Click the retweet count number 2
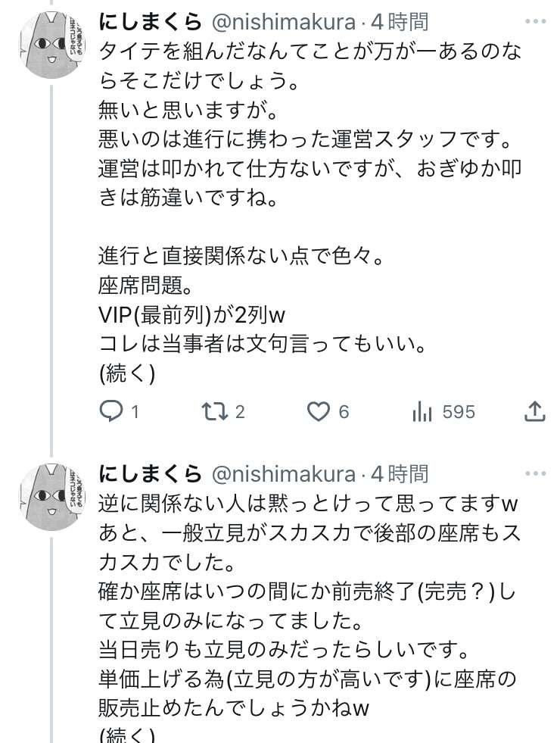Viewport: 560px width, 743px height. coord(240,412)
